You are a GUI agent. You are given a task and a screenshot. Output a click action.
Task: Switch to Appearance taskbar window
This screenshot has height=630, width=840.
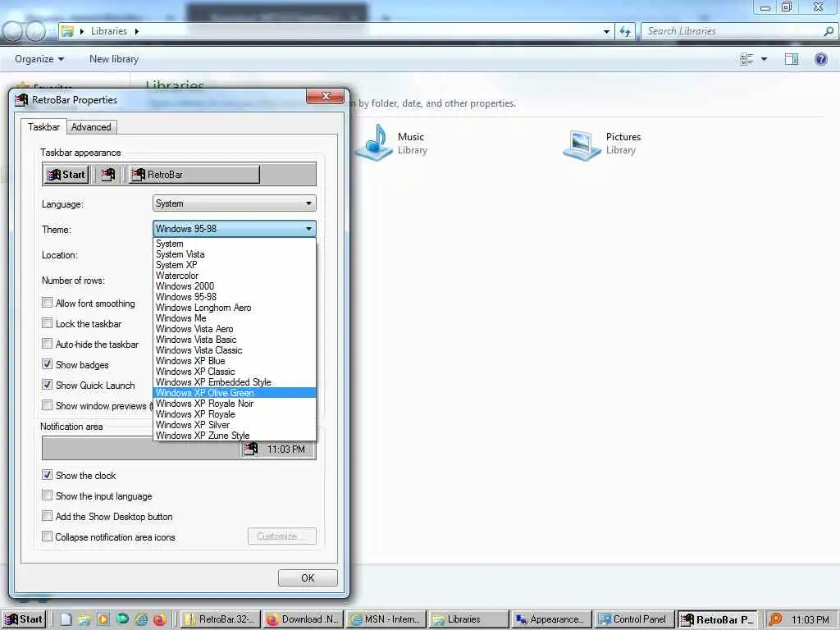pyautogui.click(x=551, y=619)
